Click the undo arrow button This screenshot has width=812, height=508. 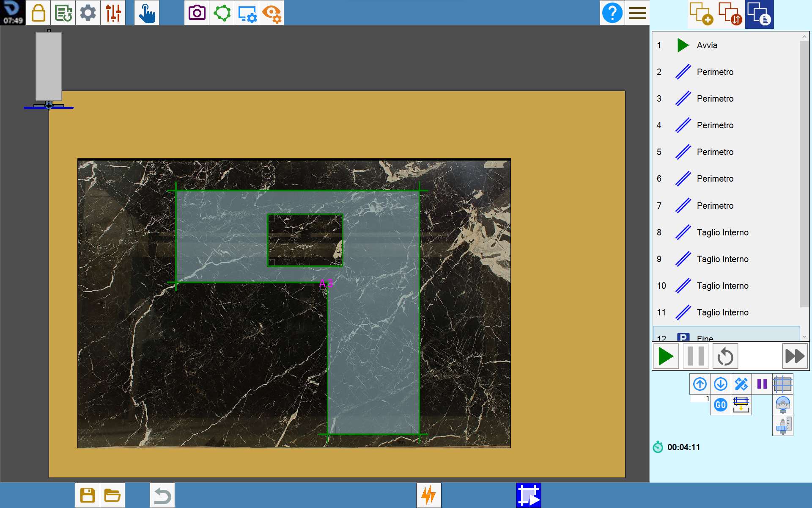pos(162,495)
